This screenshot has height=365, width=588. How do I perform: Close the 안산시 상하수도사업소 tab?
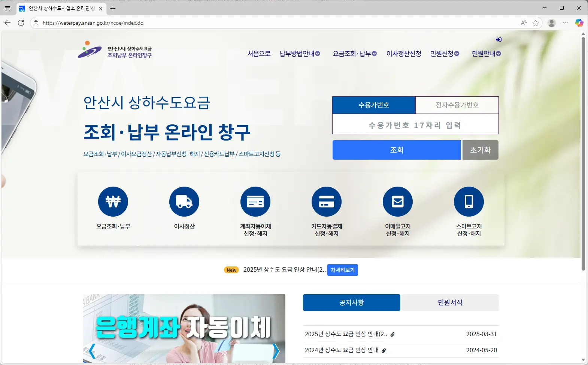[100, 8]
